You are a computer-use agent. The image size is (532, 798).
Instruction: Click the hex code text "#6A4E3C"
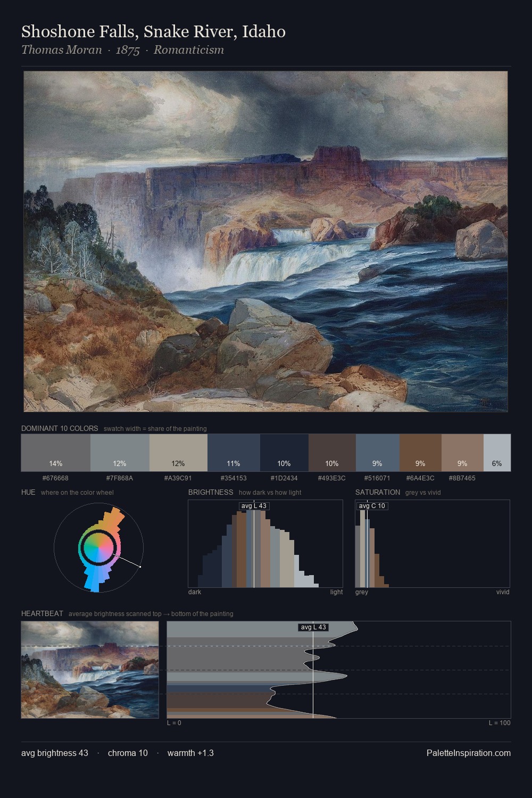pos(420,478)
